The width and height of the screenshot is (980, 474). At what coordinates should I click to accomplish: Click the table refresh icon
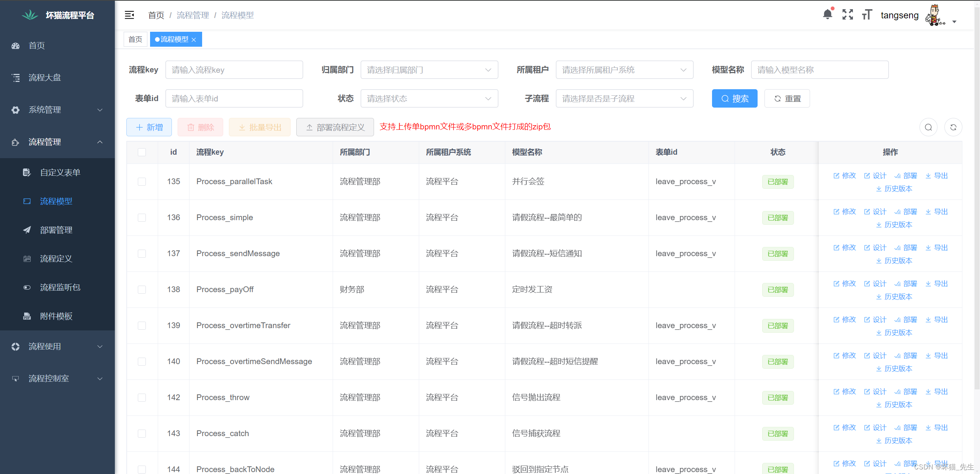(x=953, y=127)
